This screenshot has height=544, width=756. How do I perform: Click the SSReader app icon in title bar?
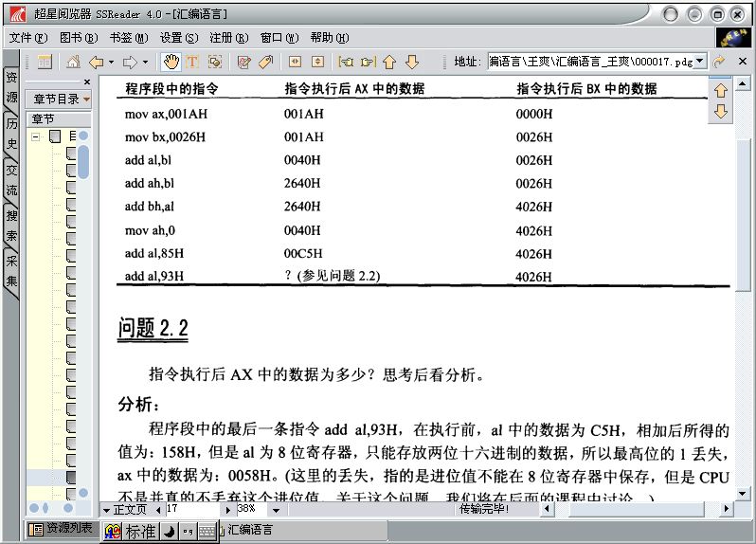tap(18, 14)
